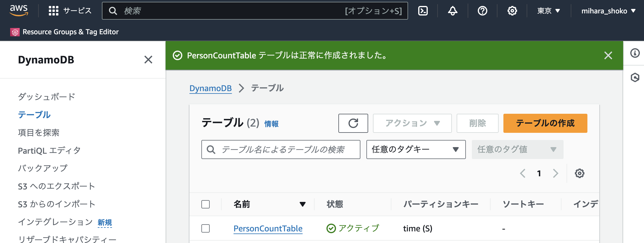
Task: Click page number 1 in pagination
Action: point(539,173)
